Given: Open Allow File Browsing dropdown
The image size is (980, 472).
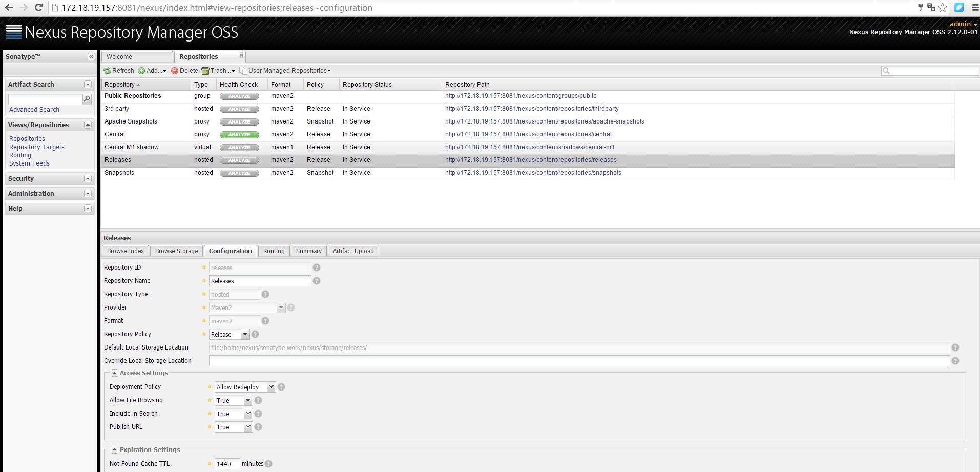Looking at the screenshot, I should [248, 400].
